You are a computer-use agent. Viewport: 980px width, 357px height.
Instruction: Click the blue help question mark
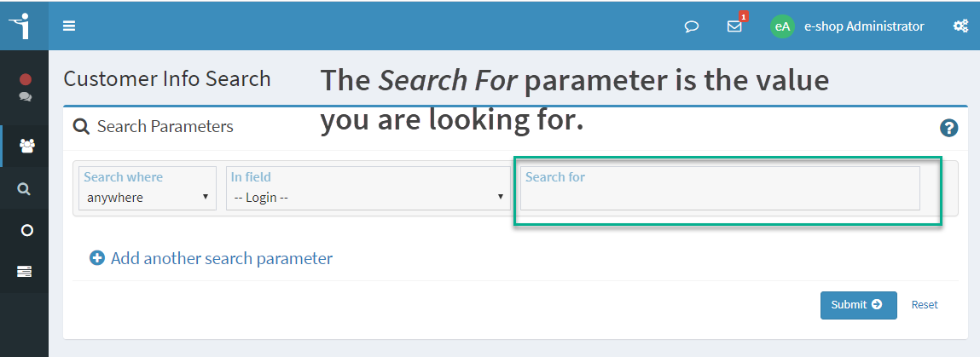(x=948, y=128)
